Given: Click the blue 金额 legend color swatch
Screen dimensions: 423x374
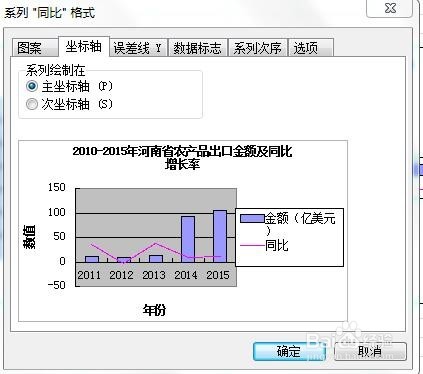Looking at the screenshot, I should [x=252, y=219].
